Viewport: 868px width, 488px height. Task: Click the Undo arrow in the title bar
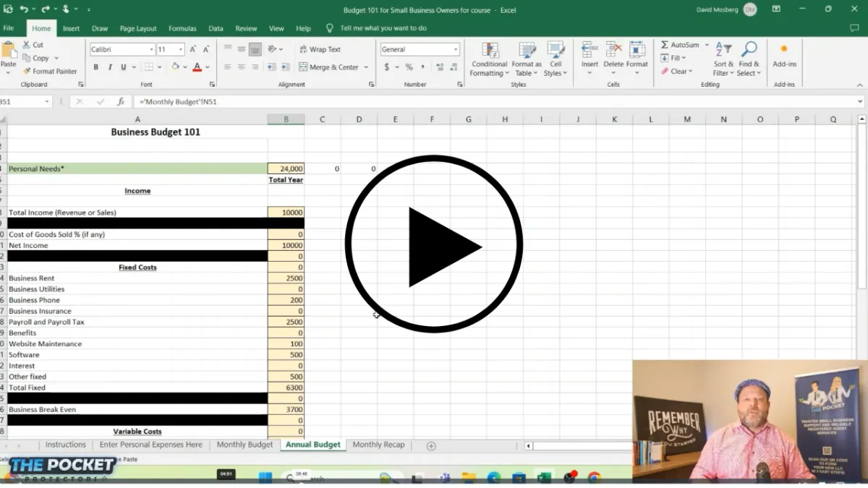pos(24,9)
